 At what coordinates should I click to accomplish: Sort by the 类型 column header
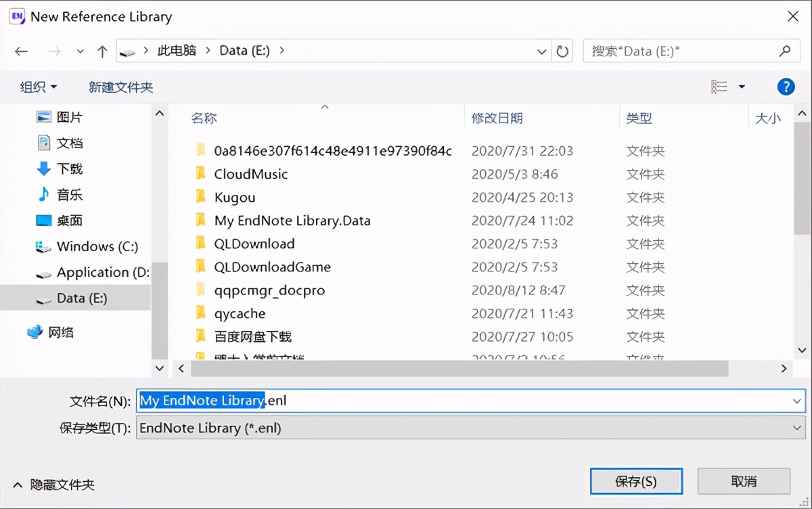click(x=639, y=118)
